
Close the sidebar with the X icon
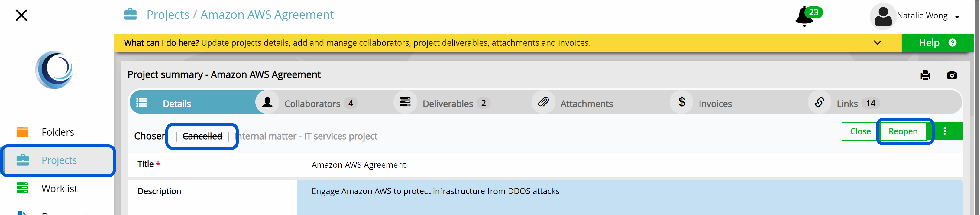click(x=21, y=15)
